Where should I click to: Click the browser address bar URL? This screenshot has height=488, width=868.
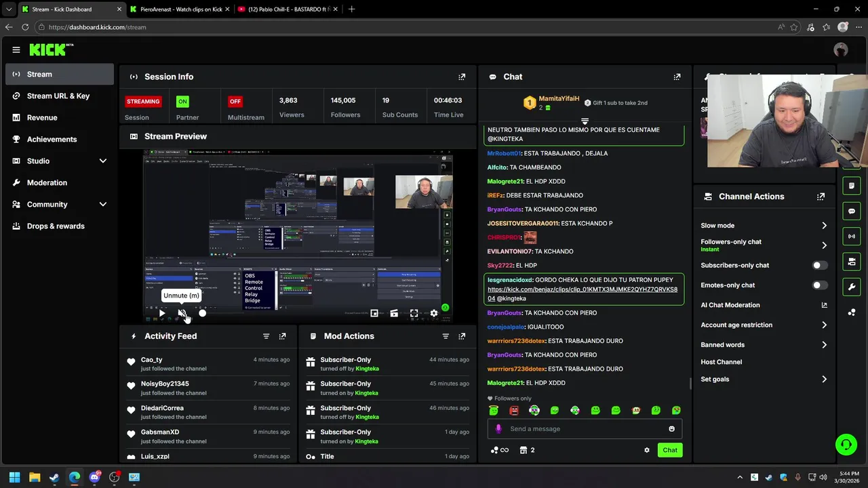pos(97,27)
